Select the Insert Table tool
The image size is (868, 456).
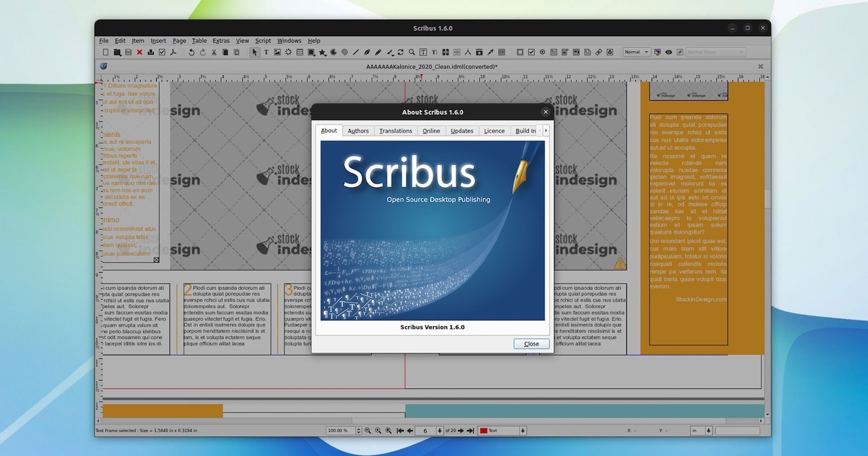[300, 52]
